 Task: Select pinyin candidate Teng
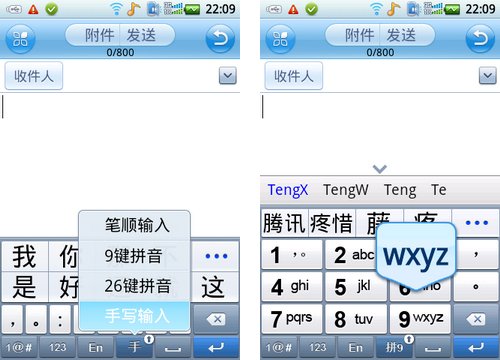pos(400,190)
